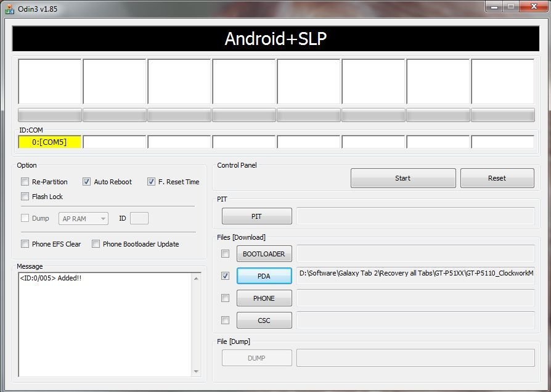Click the PIT file path field

[x=415, y=216]
